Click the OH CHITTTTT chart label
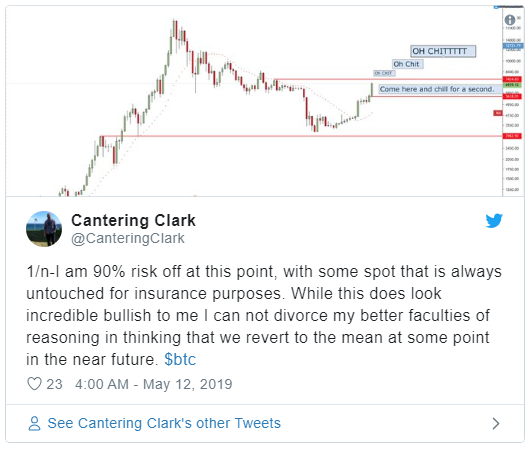The image size is (529, 449). (443, 51)
